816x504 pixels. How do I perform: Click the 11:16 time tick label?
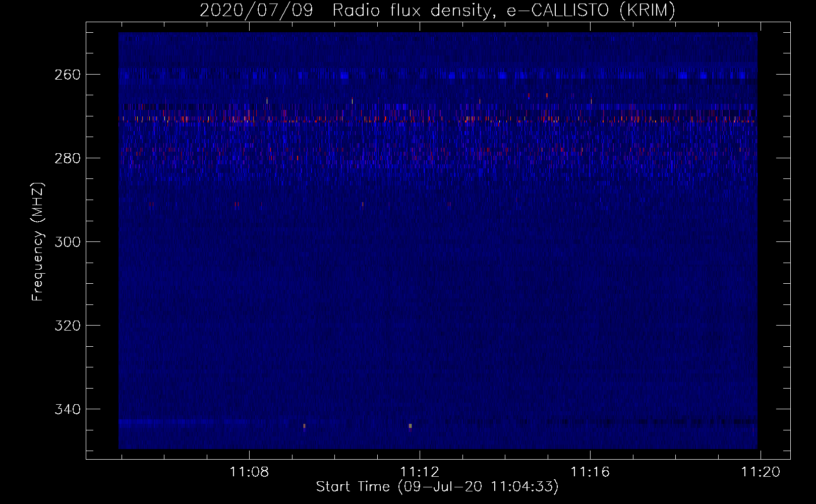(590, 472)
